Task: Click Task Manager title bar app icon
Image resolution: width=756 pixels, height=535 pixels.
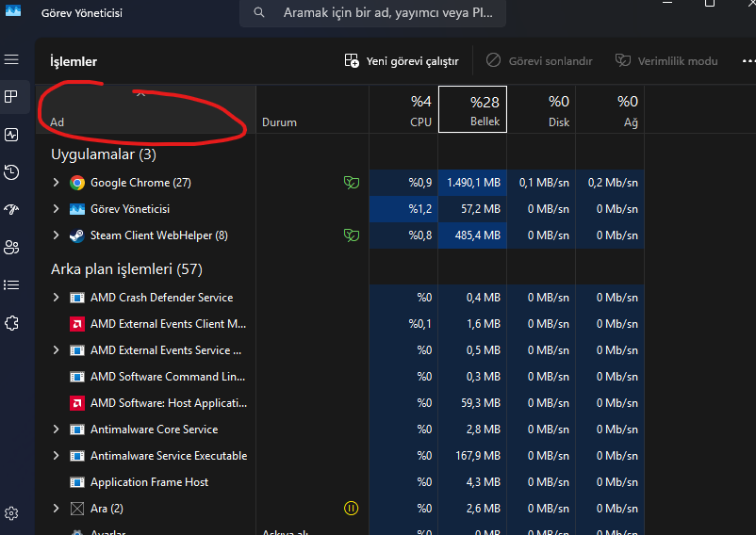Action: tap(13, 10)
